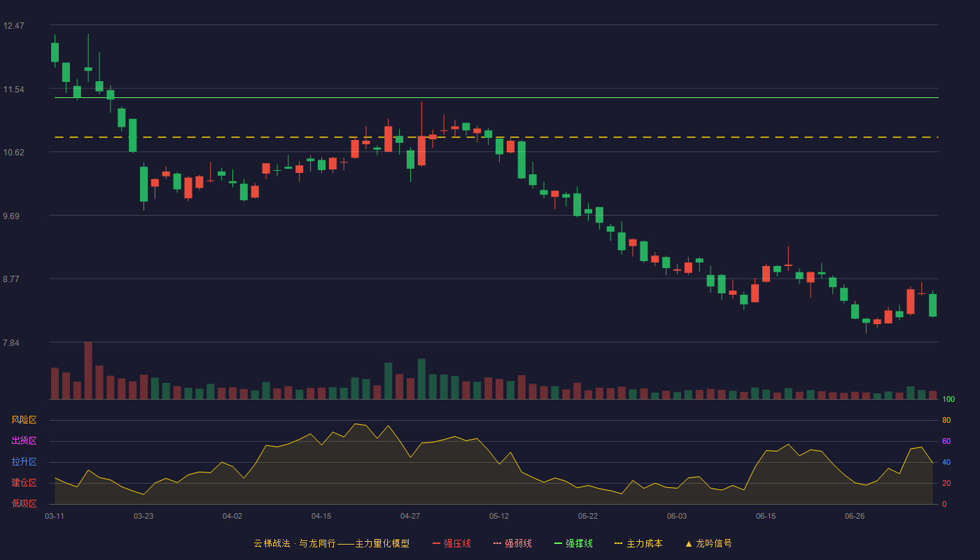Click the 03-11 date label
Viewport: 980px width, 560px height.
55,516
